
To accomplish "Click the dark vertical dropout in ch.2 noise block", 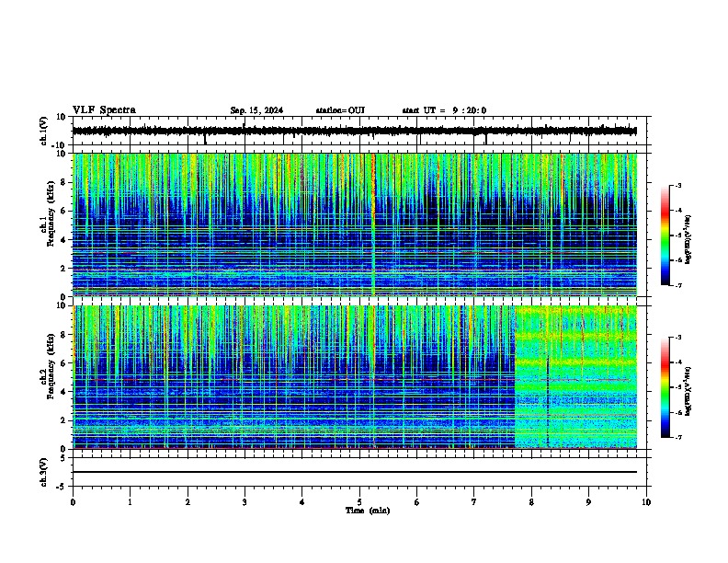I will [x=548, y=399].
